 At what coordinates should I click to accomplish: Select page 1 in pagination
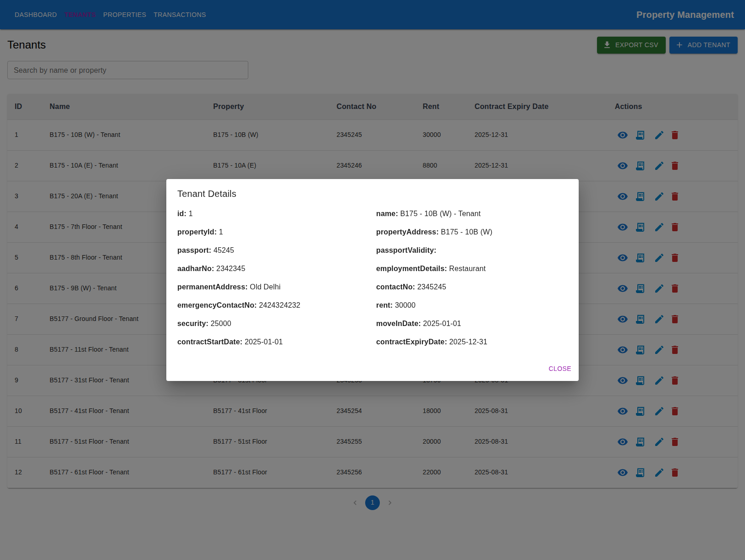coord(372,502)
